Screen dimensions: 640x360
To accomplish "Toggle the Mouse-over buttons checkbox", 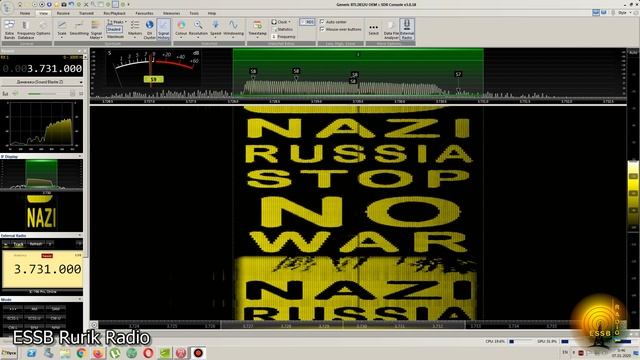I will click(340, 29).
